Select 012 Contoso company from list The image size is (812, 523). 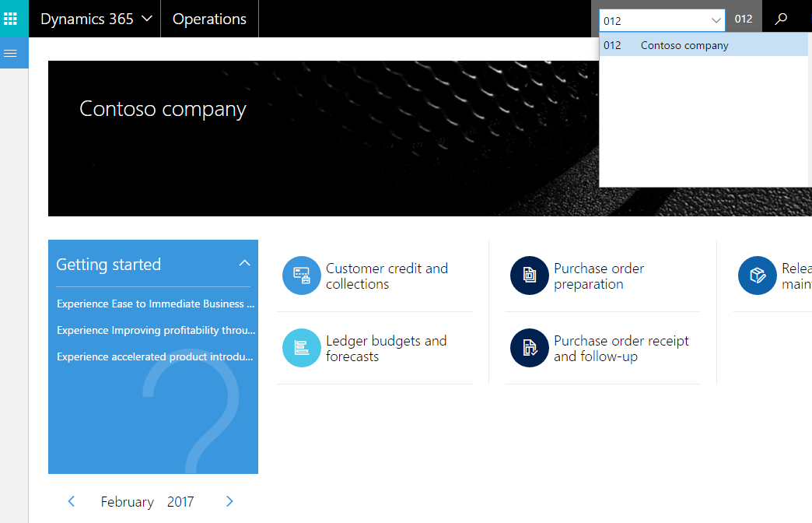point(703,45)
